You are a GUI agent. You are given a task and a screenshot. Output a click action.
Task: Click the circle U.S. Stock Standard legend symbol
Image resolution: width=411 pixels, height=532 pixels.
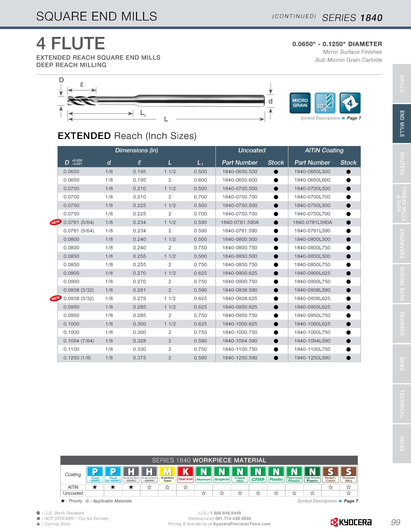38,513
